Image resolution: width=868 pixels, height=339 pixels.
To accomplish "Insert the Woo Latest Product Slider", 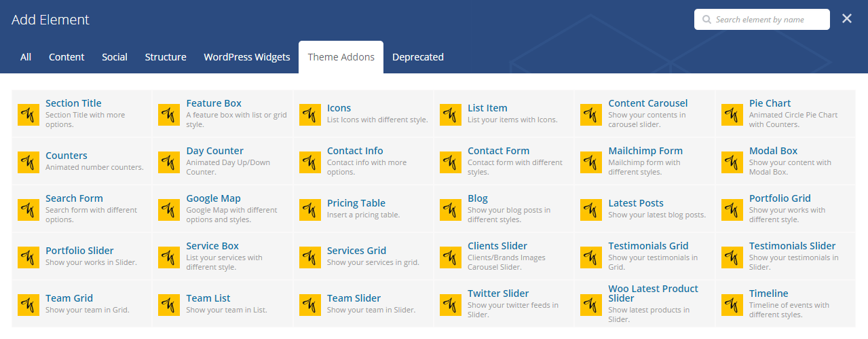I will coord(653,293).
